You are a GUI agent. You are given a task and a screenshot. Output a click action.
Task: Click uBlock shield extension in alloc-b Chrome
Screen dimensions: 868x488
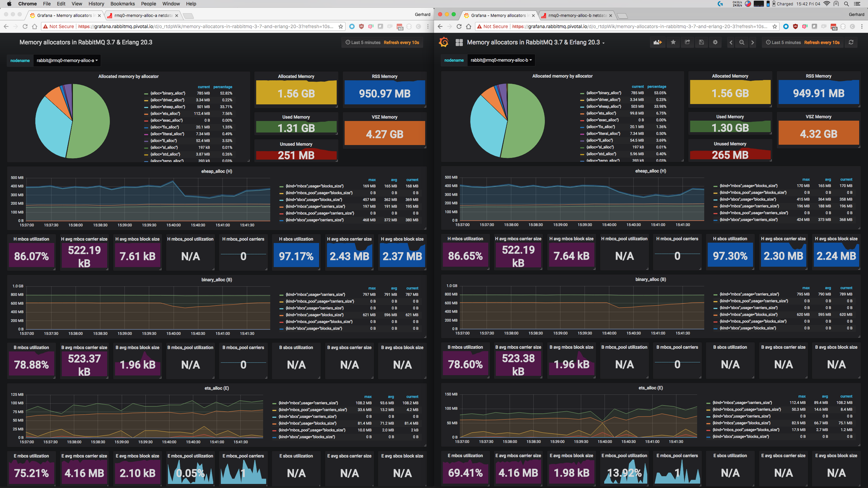point(795,26)
